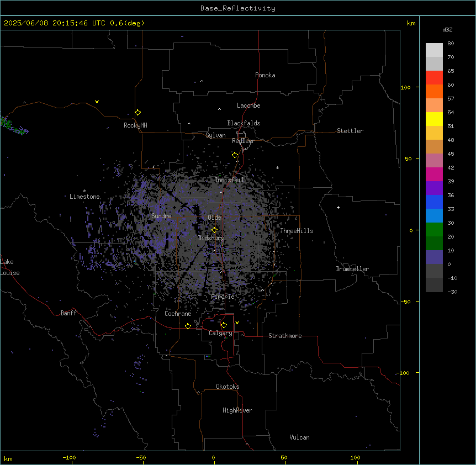Select the Sundre city label
This screenshot has height=465, width=476.
[x=161, y=216]
